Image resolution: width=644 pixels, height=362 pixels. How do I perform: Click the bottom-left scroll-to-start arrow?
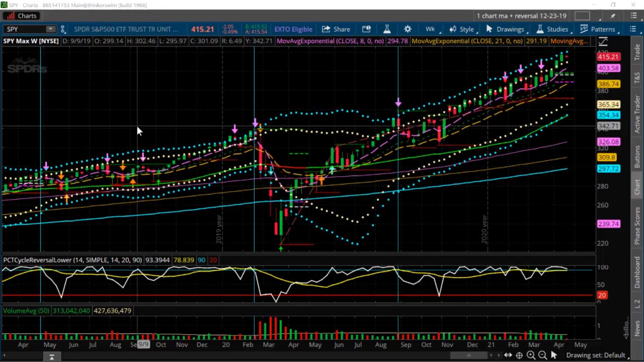coord(4,355)
